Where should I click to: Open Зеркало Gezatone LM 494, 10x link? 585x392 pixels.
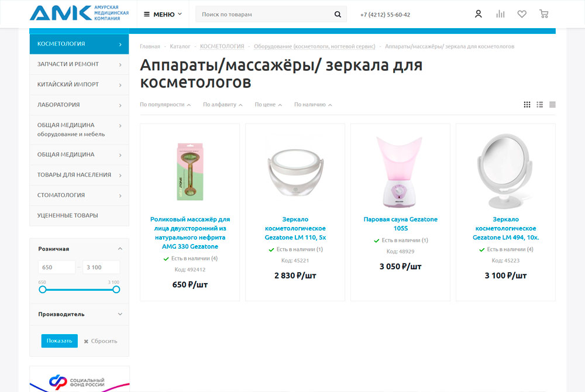pos(505,229)
